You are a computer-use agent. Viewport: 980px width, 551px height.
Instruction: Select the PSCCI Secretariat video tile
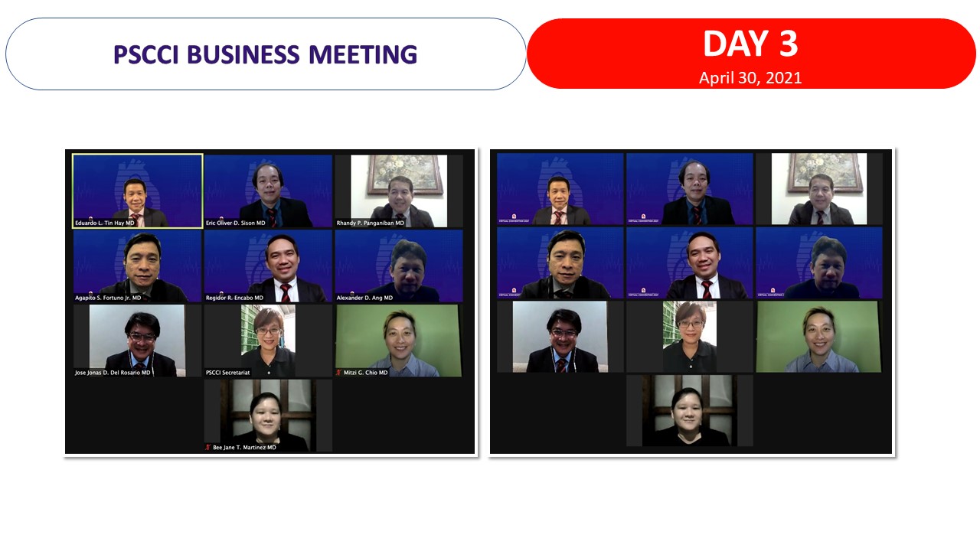point(268,341)
